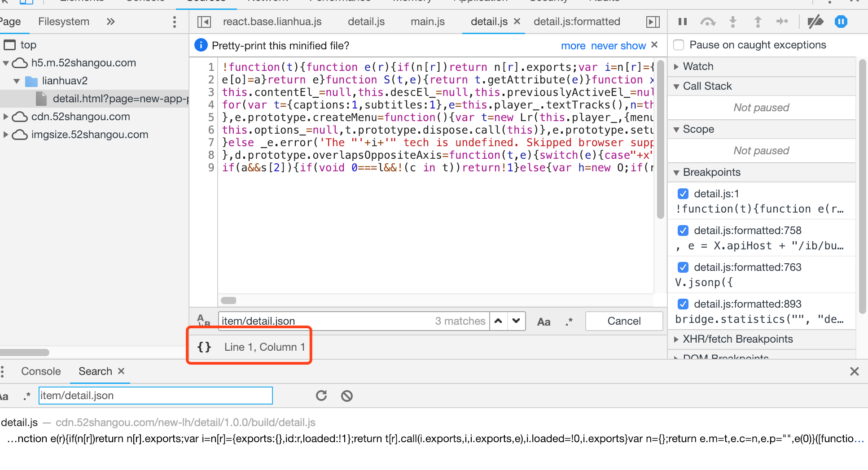The width and height of the screenshot is (868, 470).
Task: Pause script execution button
Action: pos(683,22)
